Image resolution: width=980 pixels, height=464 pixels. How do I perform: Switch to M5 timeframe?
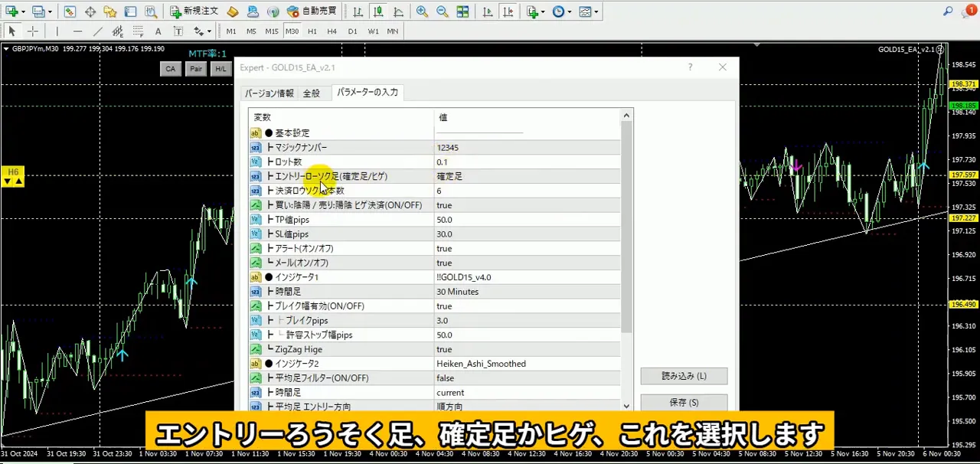click(251, 31)
